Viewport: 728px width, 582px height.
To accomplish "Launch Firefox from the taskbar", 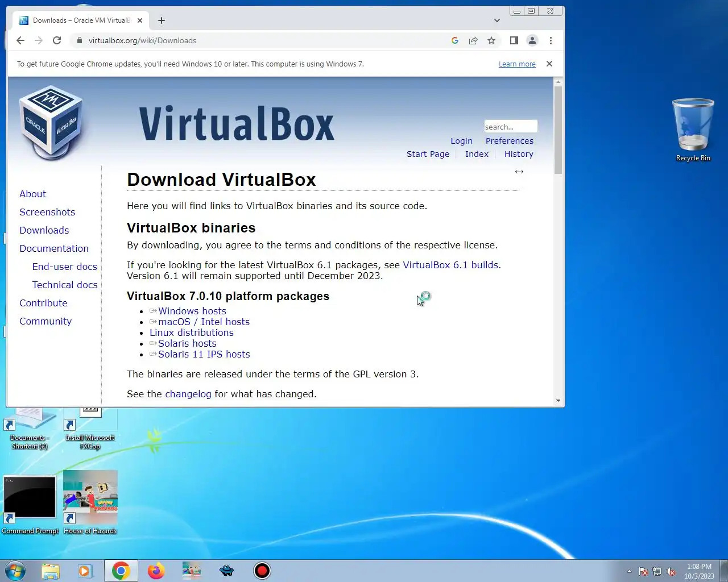I will pyautogui.click(x=156, y=571).
